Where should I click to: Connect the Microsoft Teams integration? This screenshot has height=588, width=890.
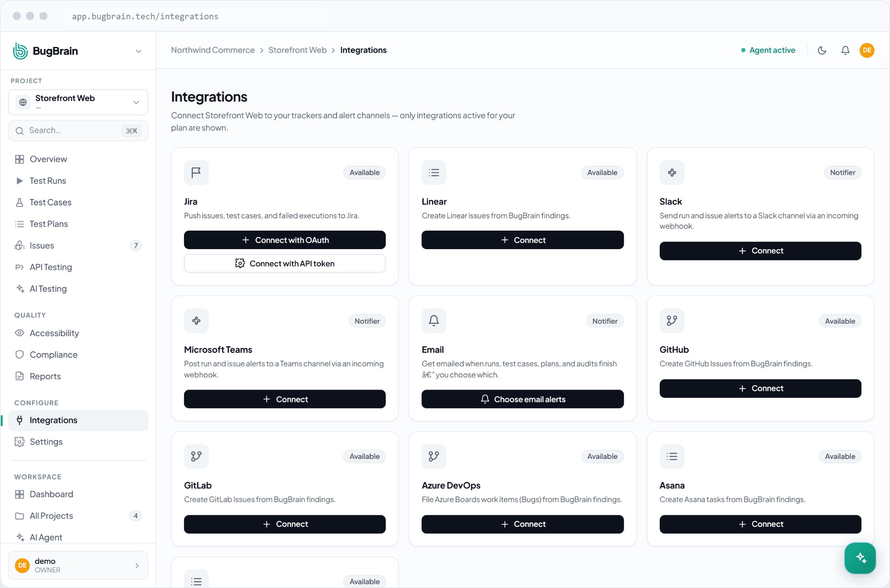coord(285,399)
